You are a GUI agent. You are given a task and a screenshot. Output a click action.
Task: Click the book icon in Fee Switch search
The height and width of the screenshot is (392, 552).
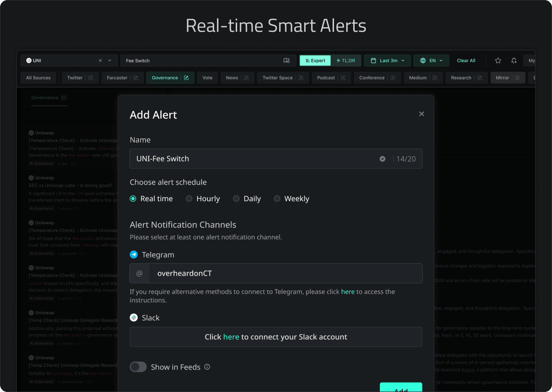[x=287, y=60]
